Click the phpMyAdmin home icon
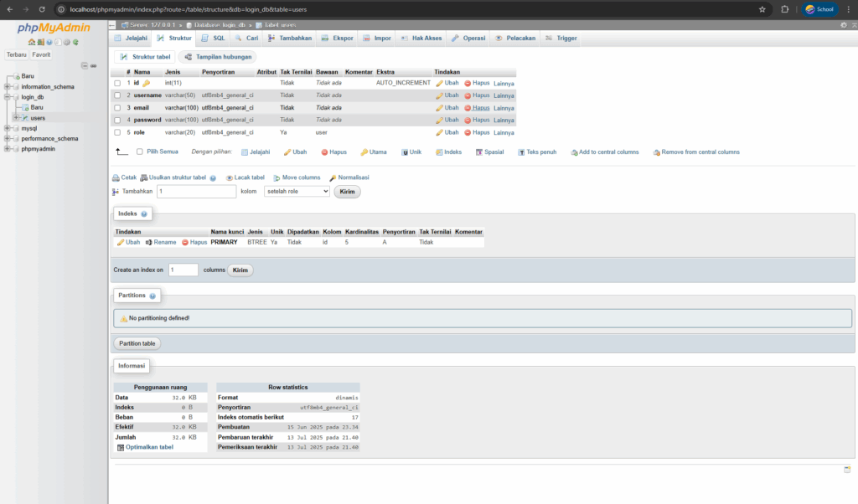Image resolution: width=858 pixels, height=504 pixels. pyautogui.click(x=32, y=42)
